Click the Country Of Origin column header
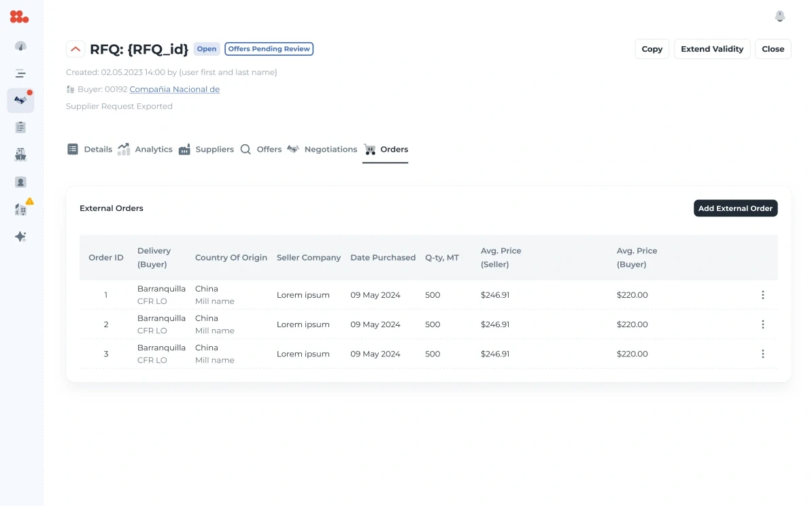The height and width of the screenshot is (506, 812). (231, 258)
